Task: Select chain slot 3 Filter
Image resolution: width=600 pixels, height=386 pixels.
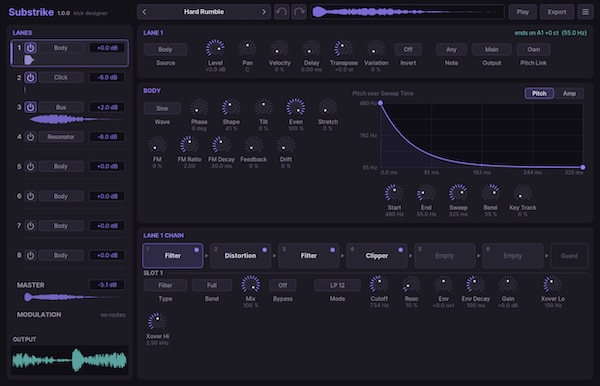Action: tap(309, 256)
